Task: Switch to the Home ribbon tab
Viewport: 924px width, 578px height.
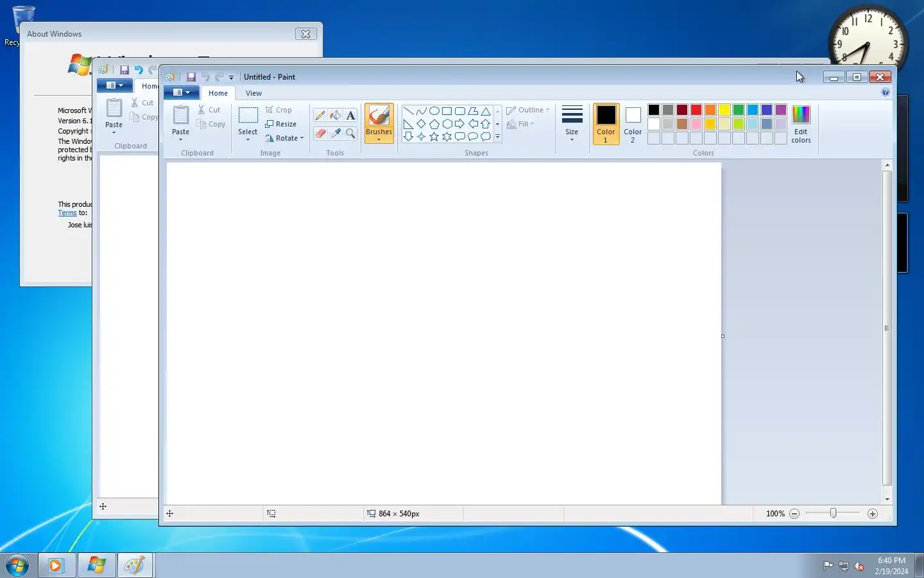Action: [x=218, y=93]
